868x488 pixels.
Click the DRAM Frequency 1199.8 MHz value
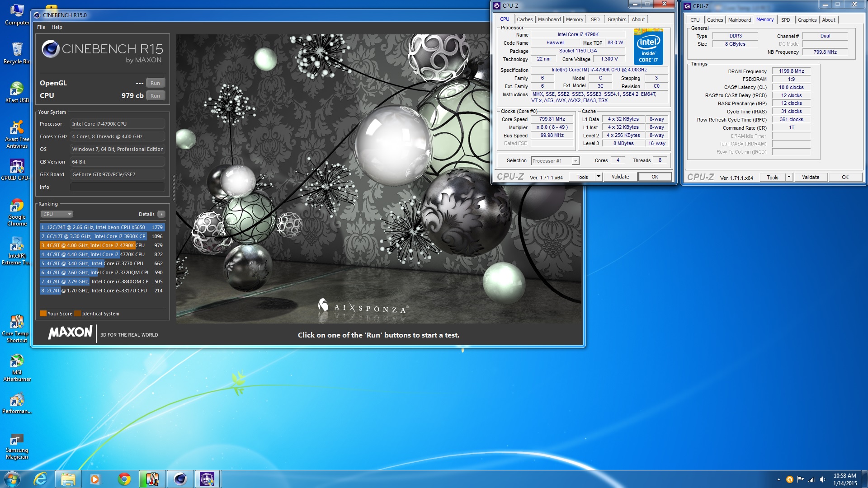791,71
